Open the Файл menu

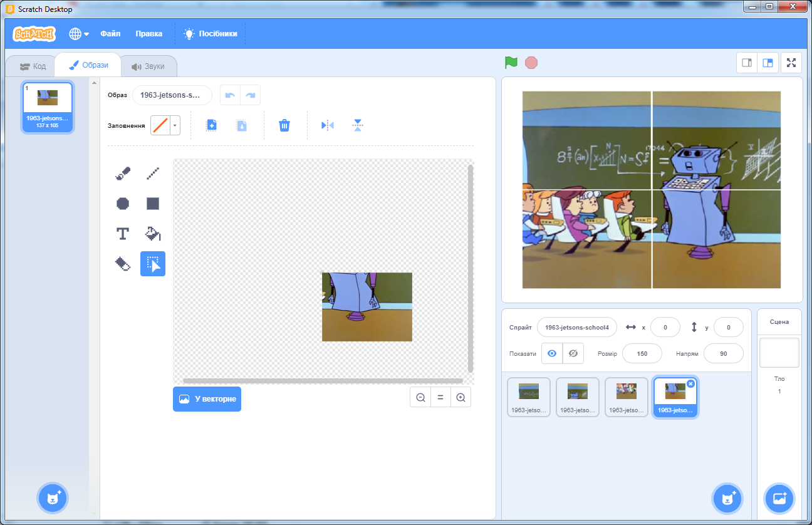110,34
